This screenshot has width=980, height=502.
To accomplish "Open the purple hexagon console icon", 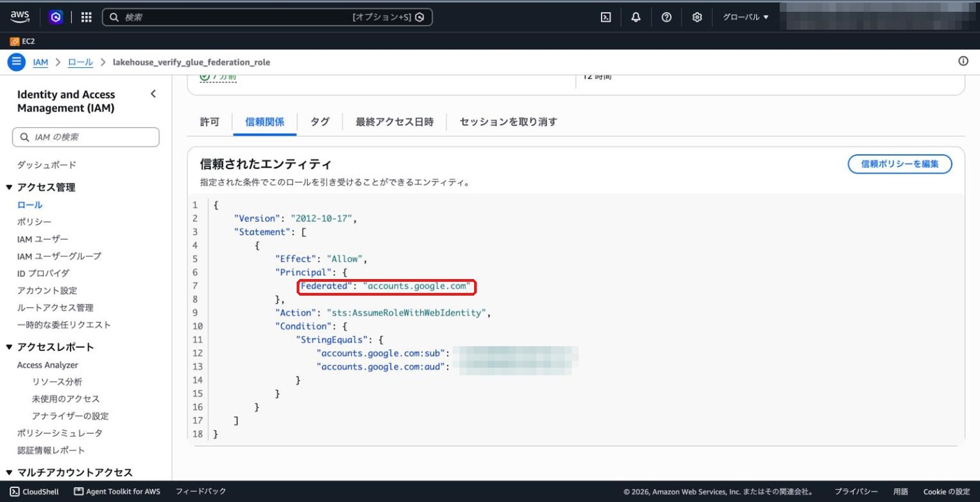I will point(56,17).
